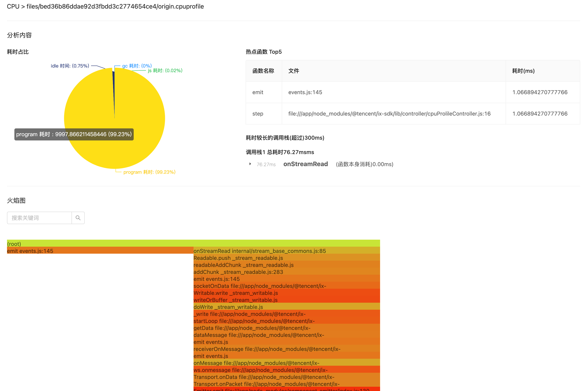
Task: Select the 'emit' function name cell
Action: coord(264,92)
